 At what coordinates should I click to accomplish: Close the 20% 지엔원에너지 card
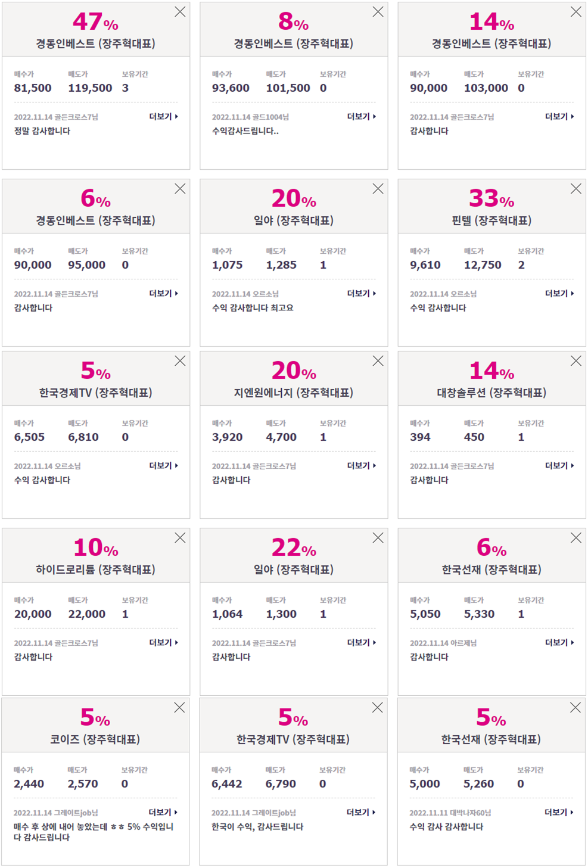coord(378,361)
